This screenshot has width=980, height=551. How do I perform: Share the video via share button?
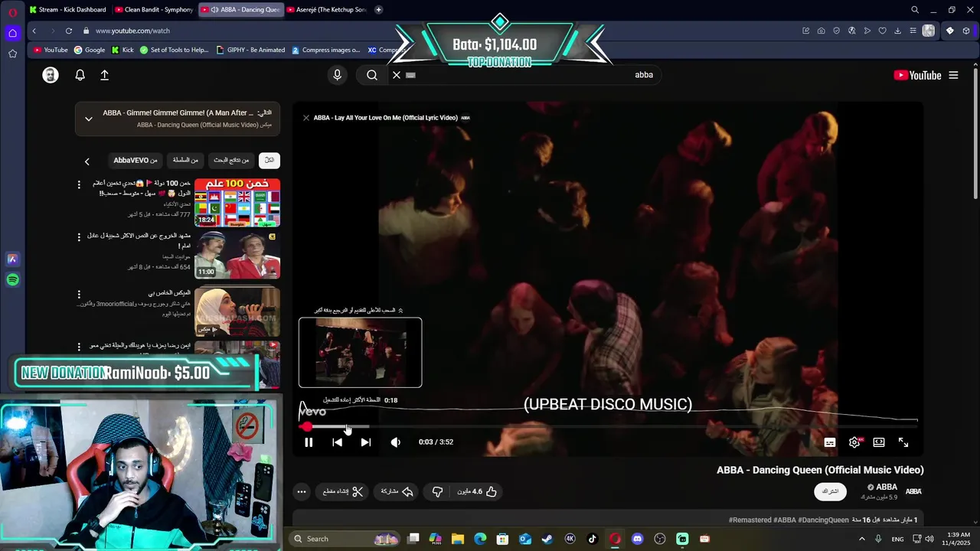pos(397,491)
